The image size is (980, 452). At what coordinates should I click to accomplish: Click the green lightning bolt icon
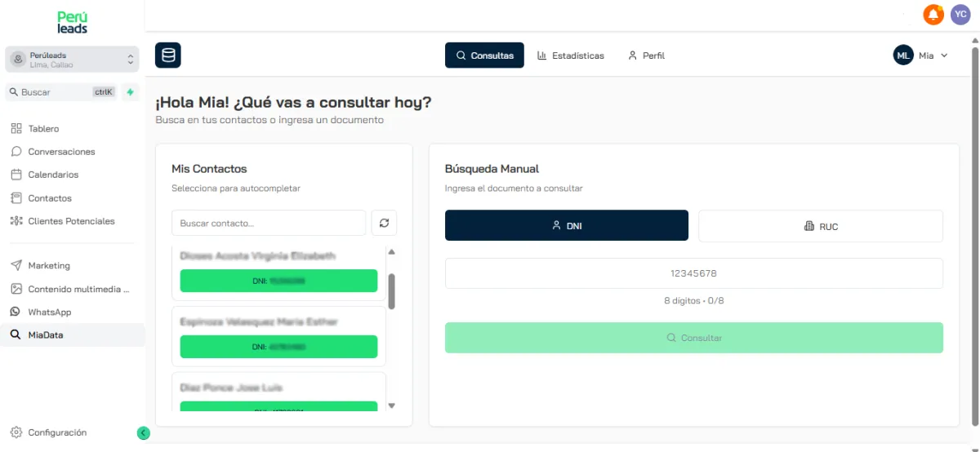pos(130,92)
